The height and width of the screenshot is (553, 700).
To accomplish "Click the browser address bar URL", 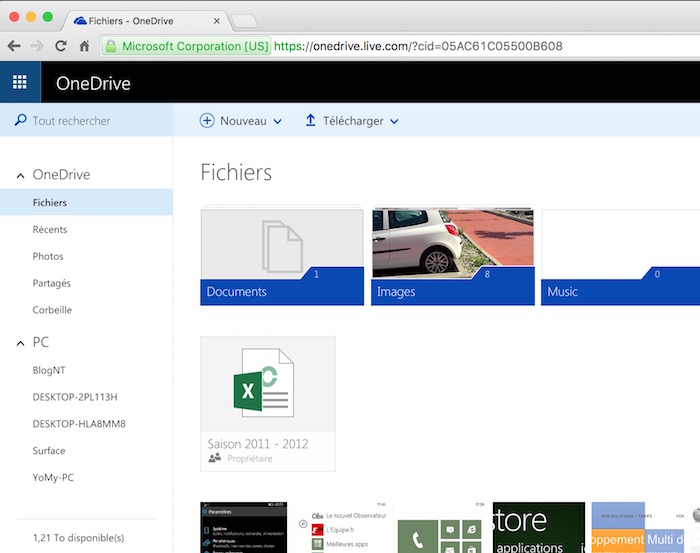I will [x=418, y=46].
